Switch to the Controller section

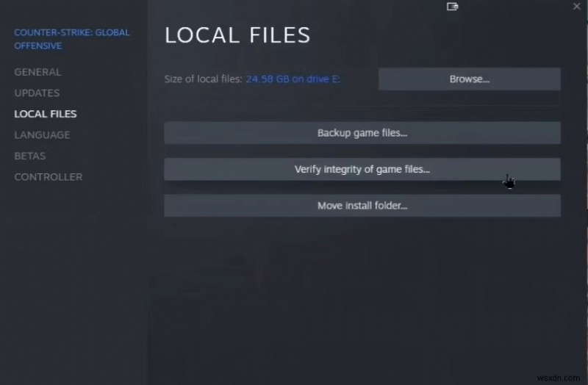(48, 177)
